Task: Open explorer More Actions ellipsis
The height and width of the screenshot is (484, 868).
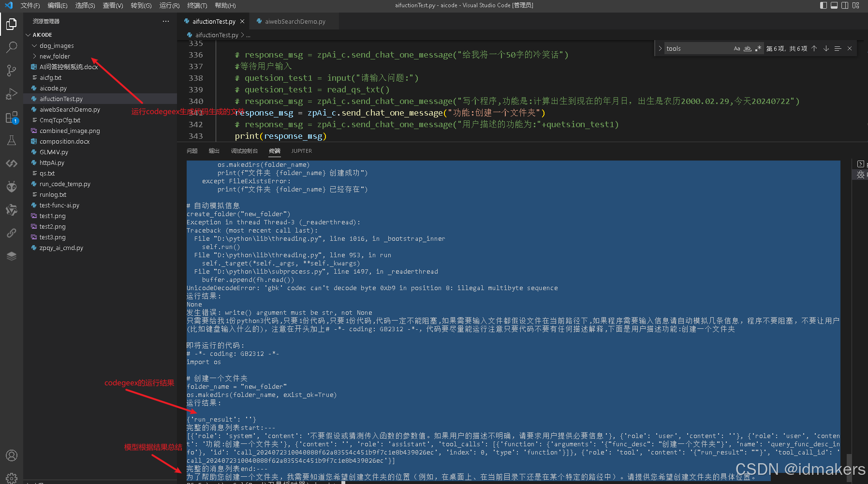Action: tap(166, 21)
